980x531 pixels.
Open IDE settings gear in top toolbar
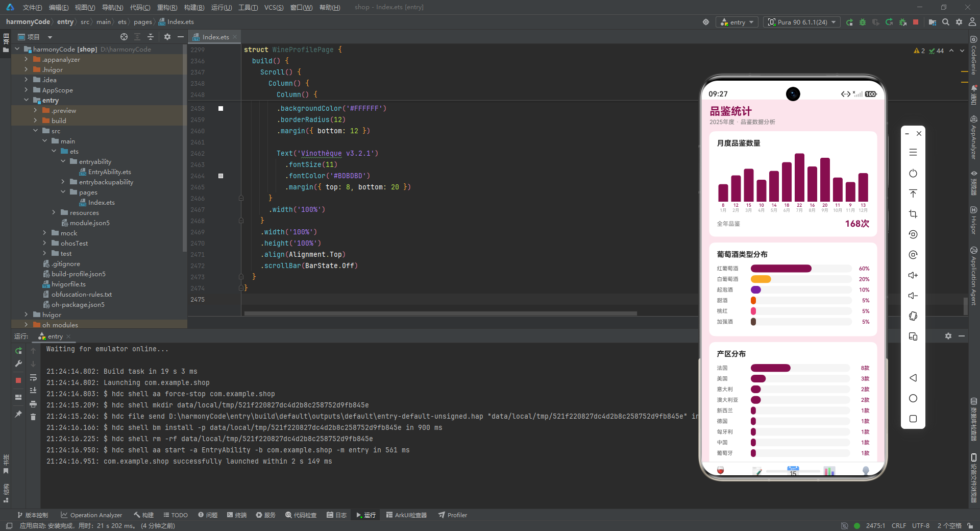[x=959, y=22]
